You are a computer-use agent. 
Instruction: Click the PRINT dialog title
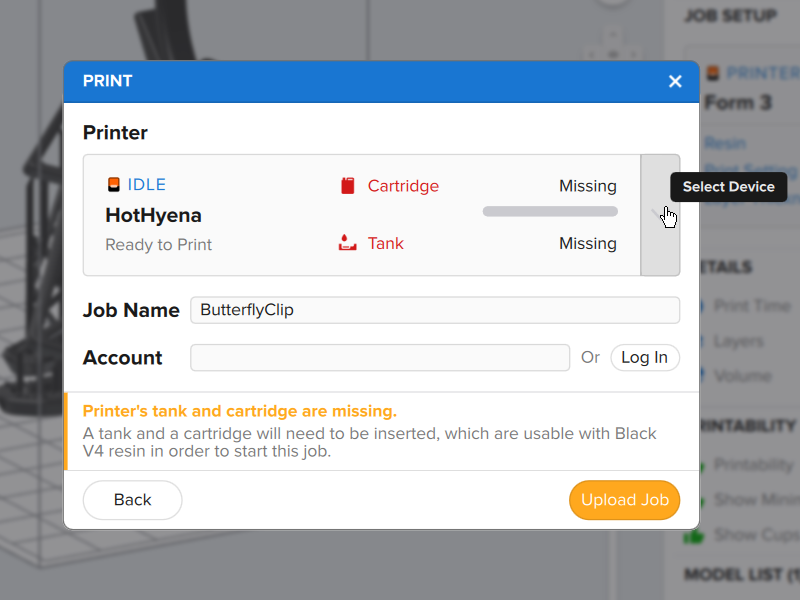108,81
